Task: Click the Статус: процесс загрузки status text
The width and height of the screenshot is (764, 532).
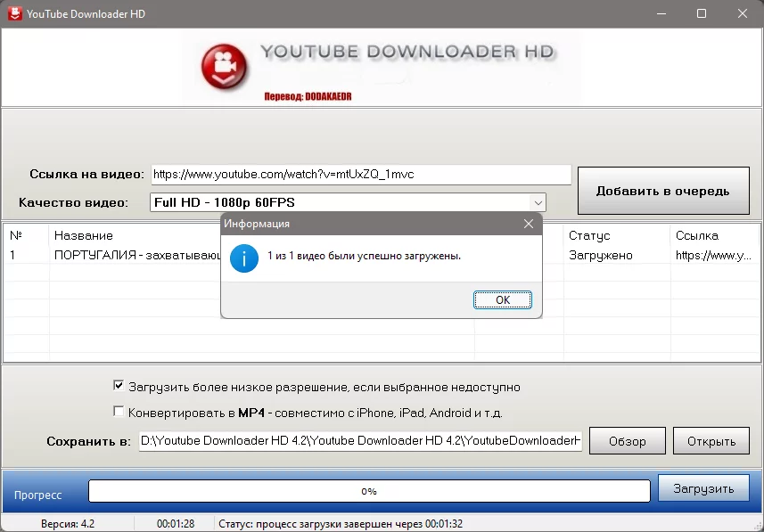Action: pyautogui.click(x=341, y=524)
